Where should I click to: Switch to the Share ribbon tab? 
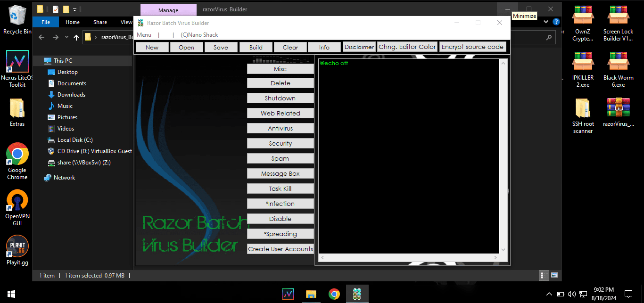tap(100, 22)
